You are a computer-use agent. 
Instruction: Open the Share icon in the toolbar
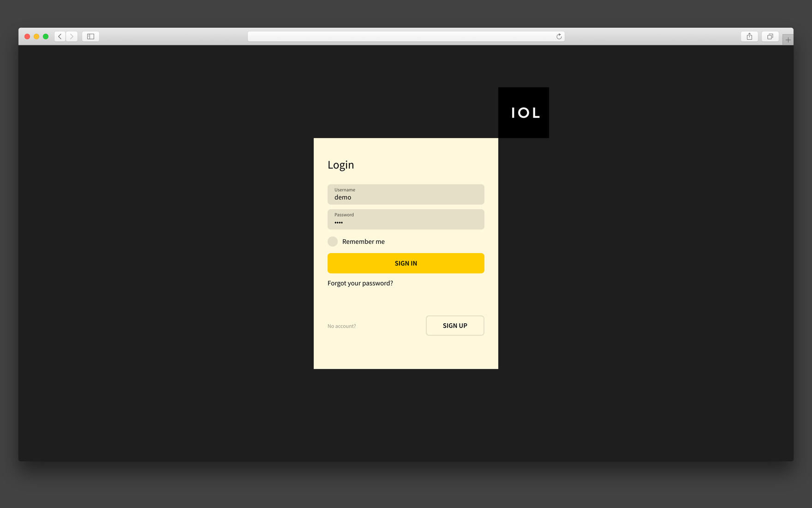[749, 36]
